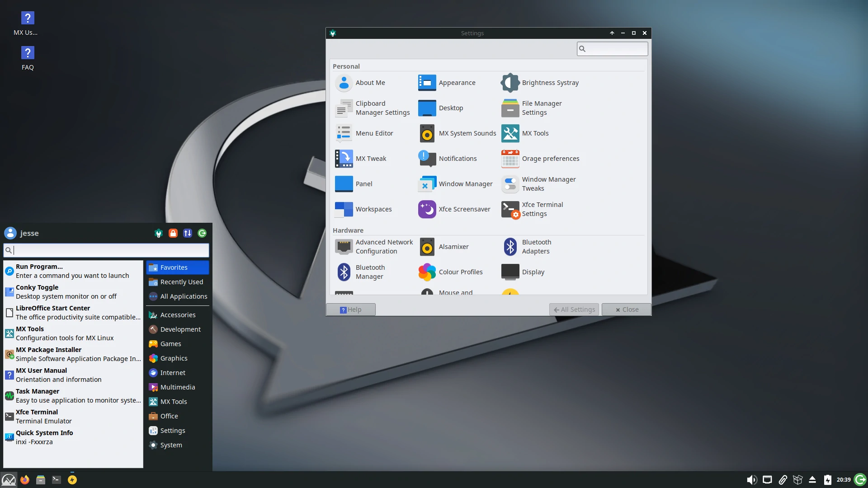Launch Firefox from the taskbar

click(x=25, y=479)
